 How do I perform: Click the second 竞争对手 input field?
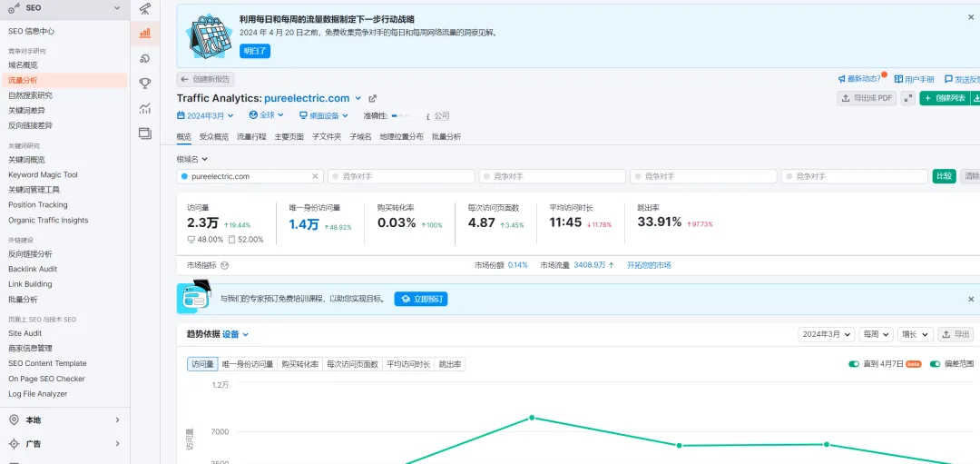(552, 176)
